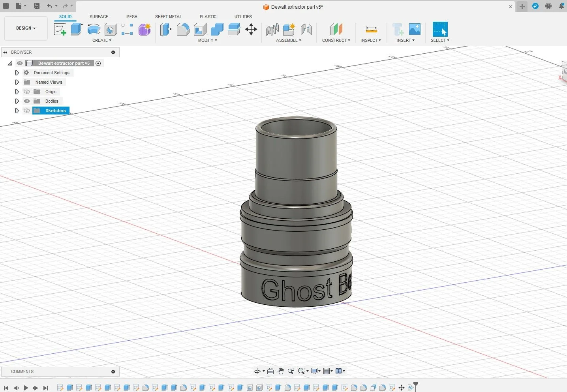
Task: Open the INSERT dropdown menu
Action: tap(406, 40)
